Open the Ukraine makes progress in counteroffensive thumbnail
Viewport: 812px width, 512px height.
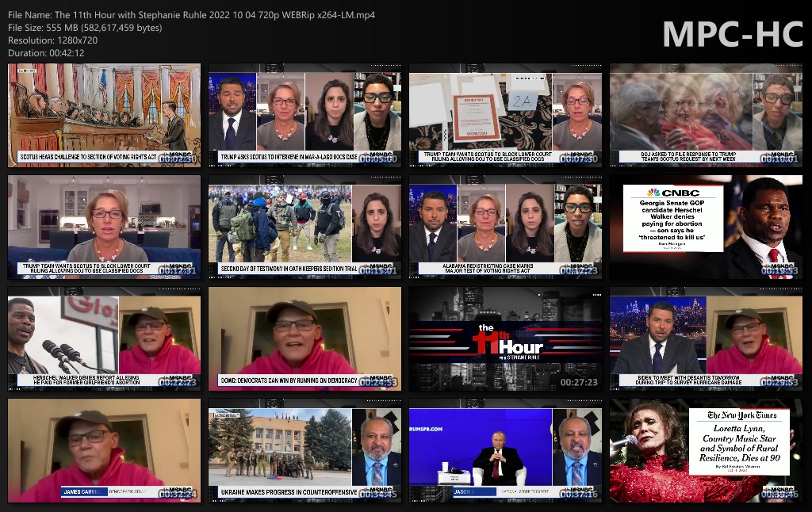[304, 451]
